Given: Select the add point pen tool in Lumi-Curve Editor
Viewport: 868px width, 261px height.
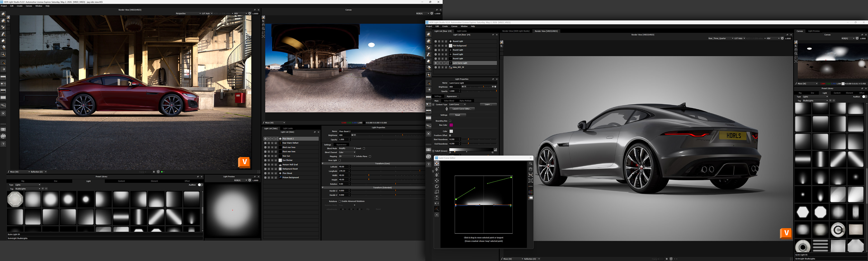Looking at the screenshot, I should click(437, 169).
